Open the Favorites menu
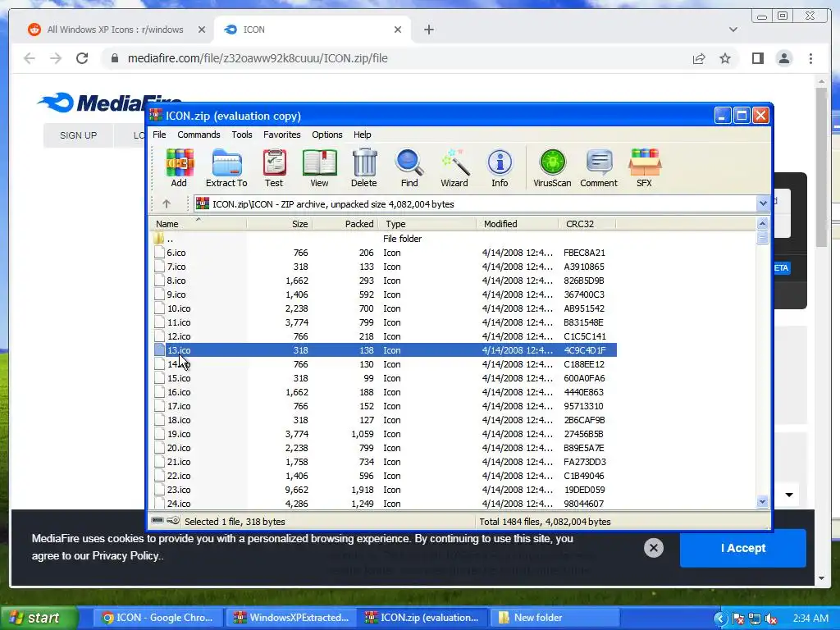Screen dimensions: 840x630 (x=282, y=135)
